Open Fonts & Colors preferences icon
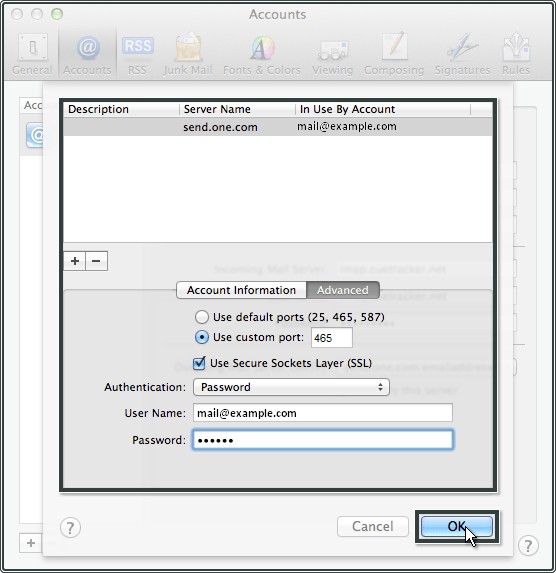Image resolution: width=556 pixels, height=573 pixels. [262, 48]
